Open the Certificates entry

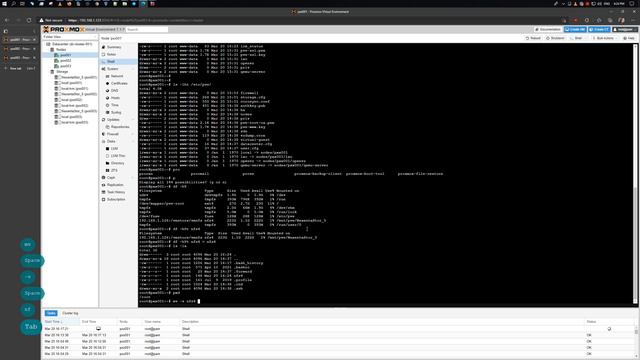pos(119,83)
